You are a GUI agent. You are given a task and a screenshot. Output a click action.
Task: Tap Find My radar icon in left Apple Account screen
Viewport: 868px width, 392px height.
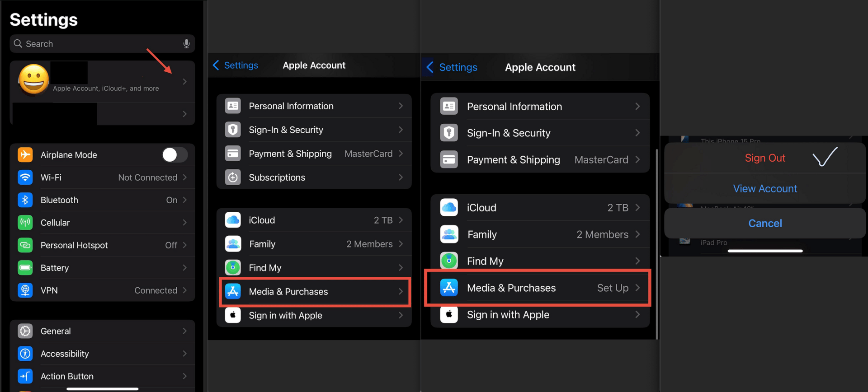(x=233, y=268)
